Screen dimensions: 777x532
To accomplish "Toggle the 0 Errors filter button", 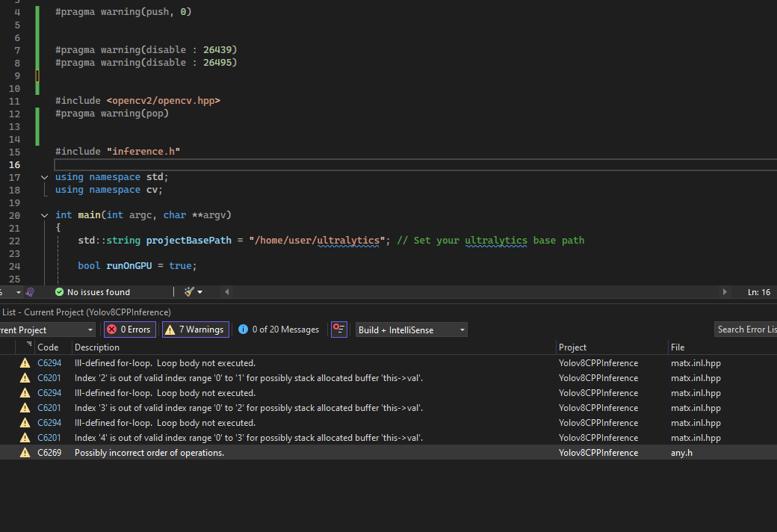I will pyautogui.click(x=130, y=330).
